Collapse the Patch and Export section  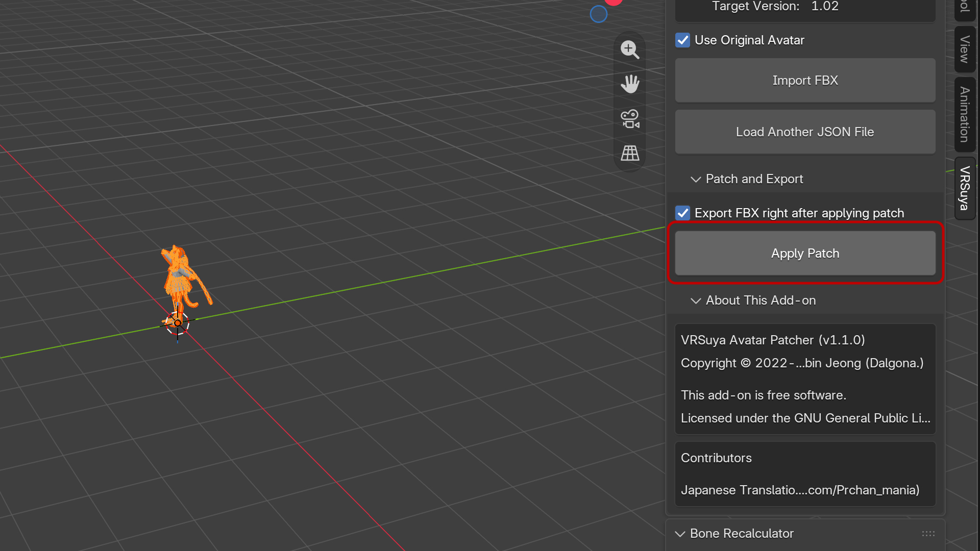[x=695, y=179]
